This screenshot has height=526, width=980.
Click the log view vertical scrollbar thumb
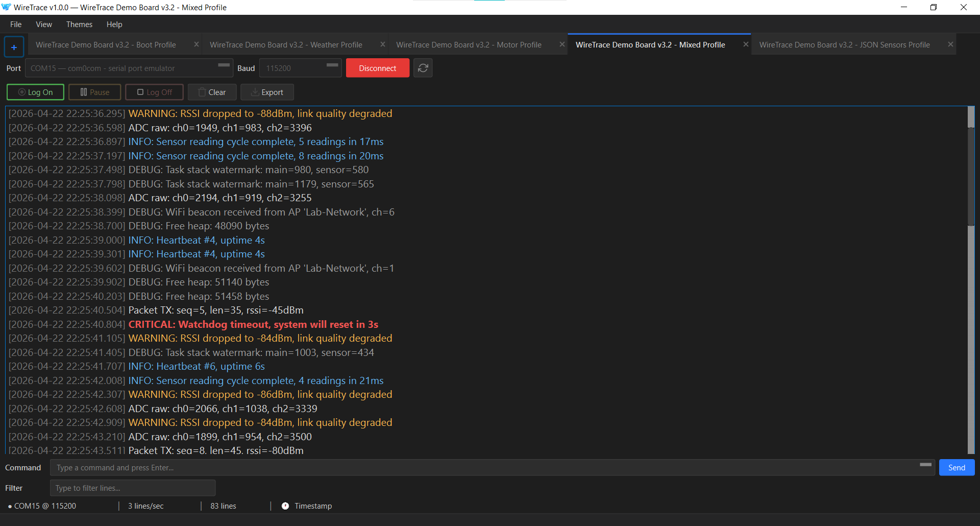coord(971,176)
